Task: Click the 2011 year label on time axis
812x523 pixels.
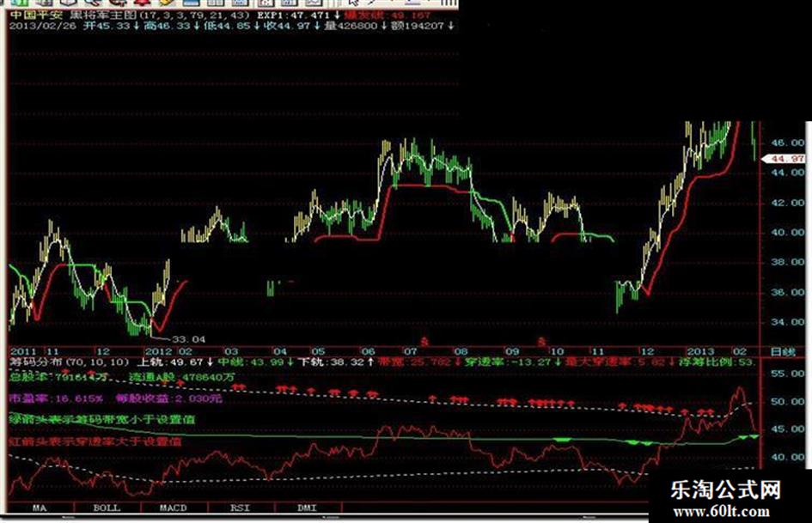Action: (24, 351)
